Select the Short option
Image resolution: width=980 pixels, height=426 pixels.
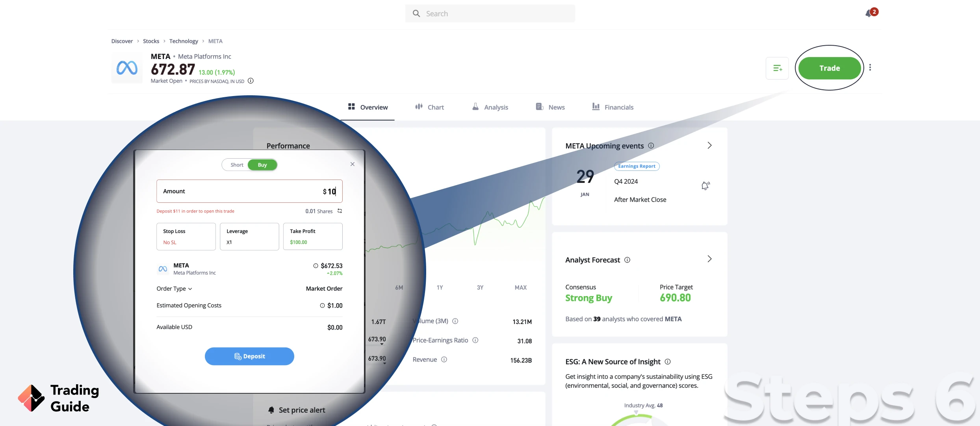[237, 165]
